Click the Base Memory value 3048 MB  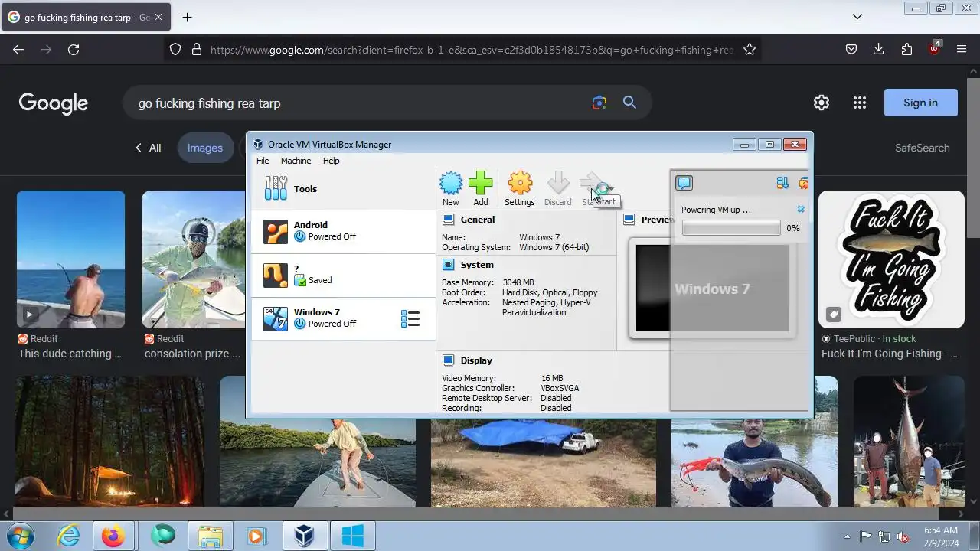pos(518,283)
